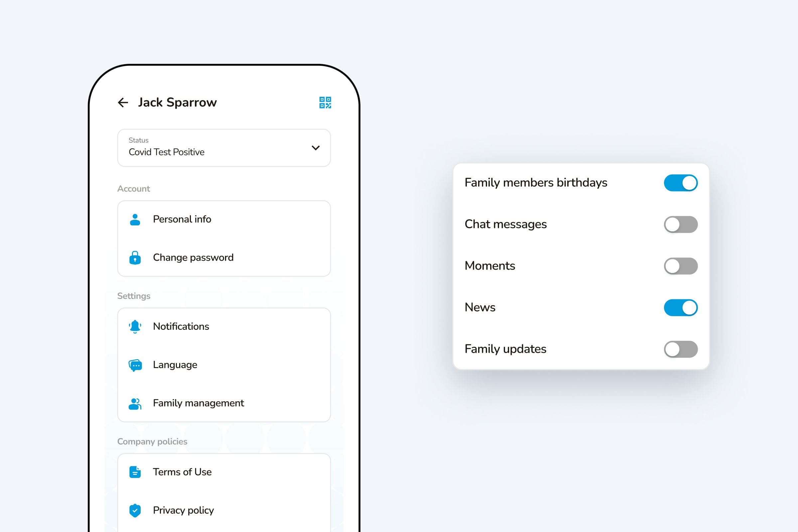Disable Family members birthdays toggle
Image resolution: width=798 pixels, height=532 pixels.
pyautogui.click(x=681, y=183)
